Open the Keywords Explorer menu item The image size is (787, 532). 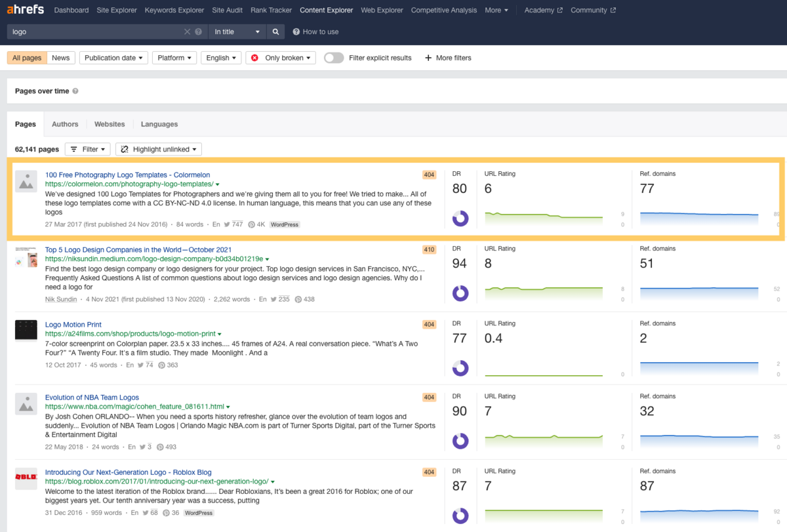coord(174,10)
